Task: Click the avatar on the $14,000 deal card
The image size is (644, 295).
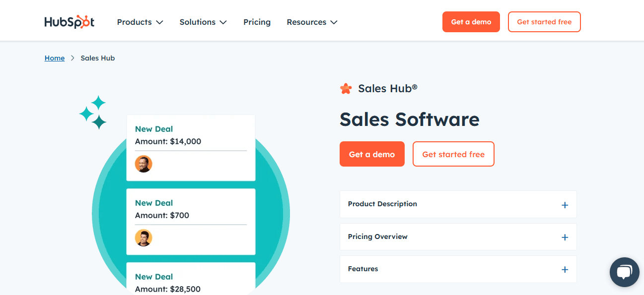Action: [x=143, y=164]
